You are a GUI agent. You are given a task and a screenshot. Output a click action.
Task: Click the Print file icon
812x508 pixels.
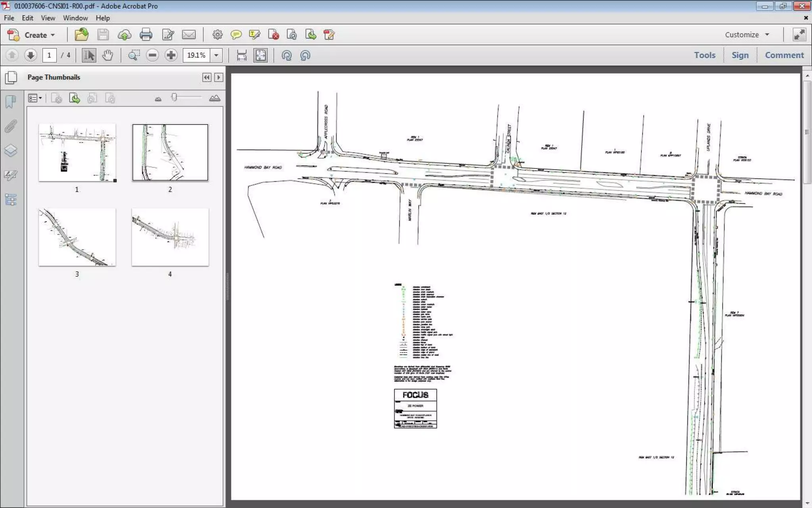click(146, 35)
